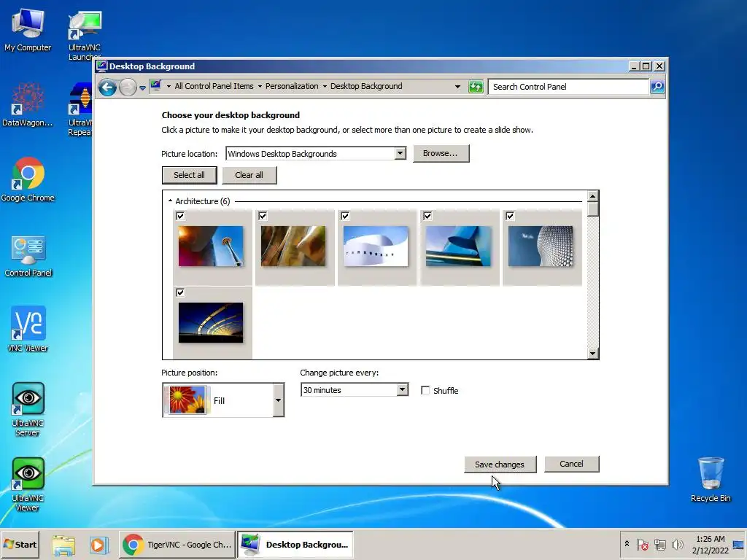The width and height of the screenshot is (747, 560).
Task: Click the search magnifier icon
Action: coord(657,87)
